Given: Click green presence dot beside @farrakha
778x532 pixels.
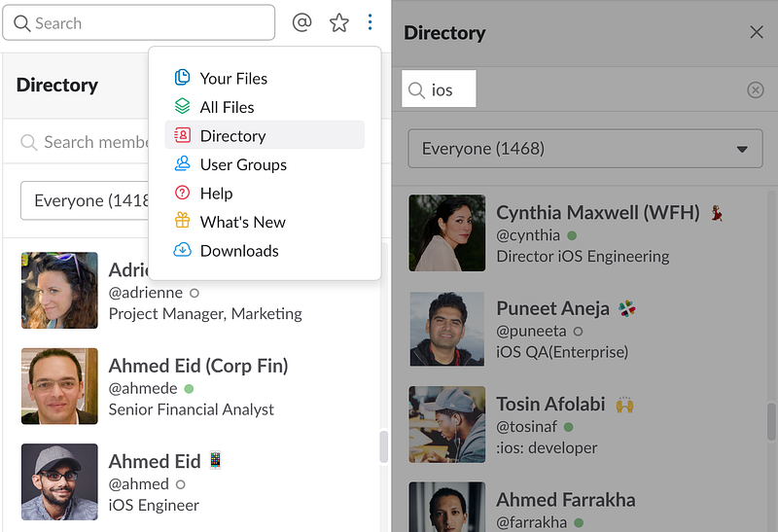Looking at the screenshot, I should coord(579,522).
